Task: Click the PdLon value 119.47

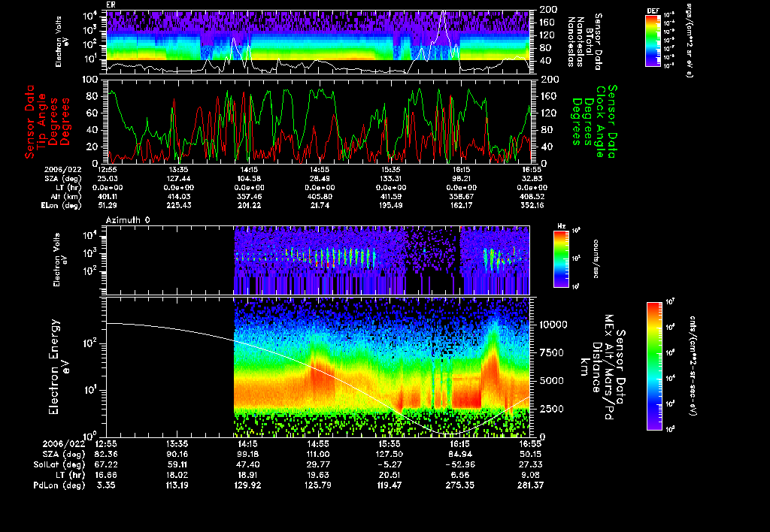Action: [x=390, y=485]
